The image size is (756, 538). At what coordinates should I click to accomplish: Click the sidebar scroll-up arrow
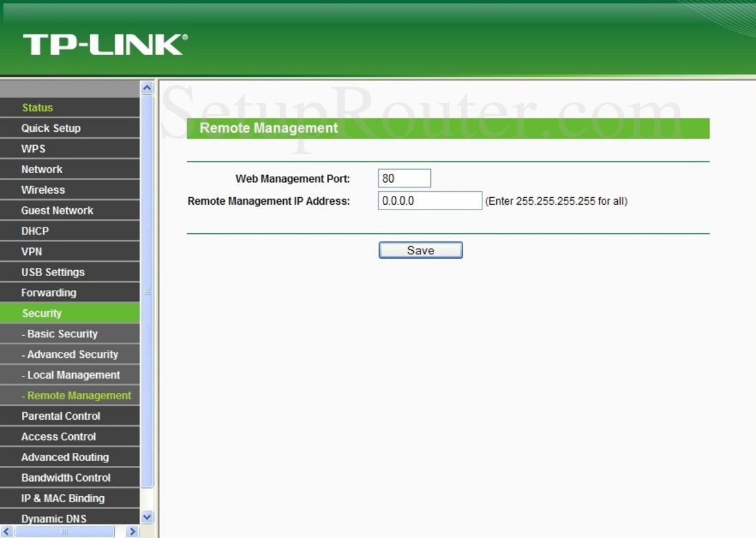tap(147, 88)
